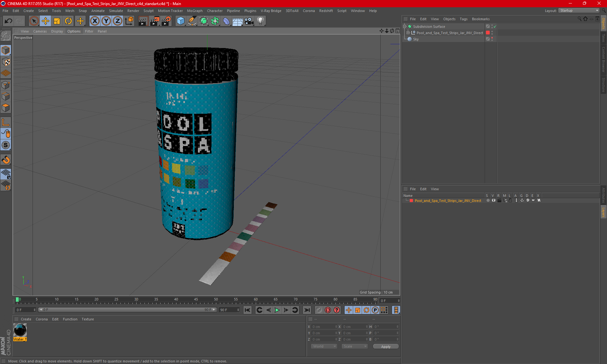Image resolution: width=607 pixels, height=364 pixels.
Task: Click the red color swatch of layer
Action: 411,201
